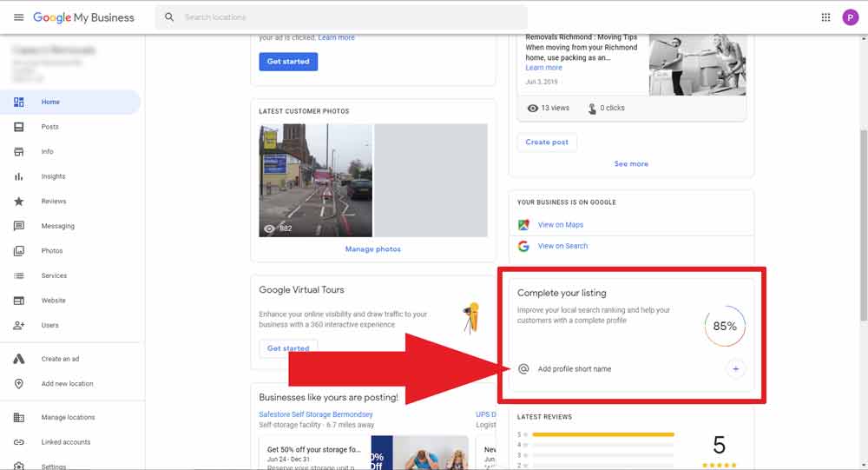Click the Insights bar chart icon
Image resolution: width=868 pixels, height=470 pixels.
(19, 177)
